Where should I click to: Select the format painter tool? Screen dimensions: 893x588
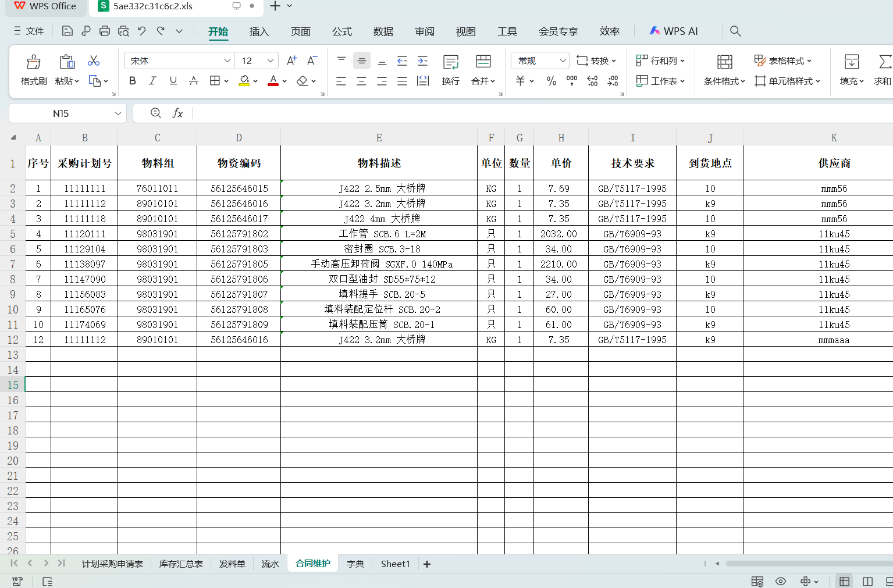[33, 69]
